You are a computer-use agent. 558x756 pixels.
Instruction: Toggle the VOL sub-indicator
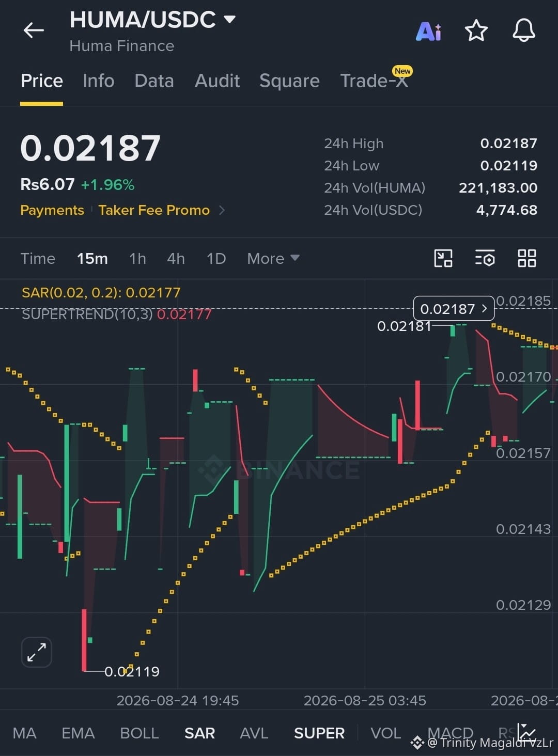[x=386, y=733]
